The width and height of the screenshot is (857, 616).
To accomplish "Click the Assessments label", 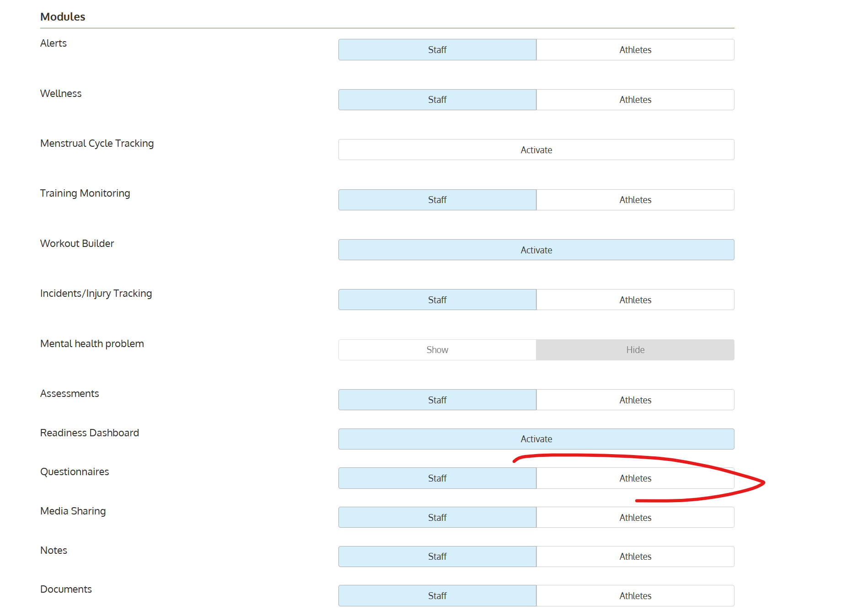I will tap(70, 394).
